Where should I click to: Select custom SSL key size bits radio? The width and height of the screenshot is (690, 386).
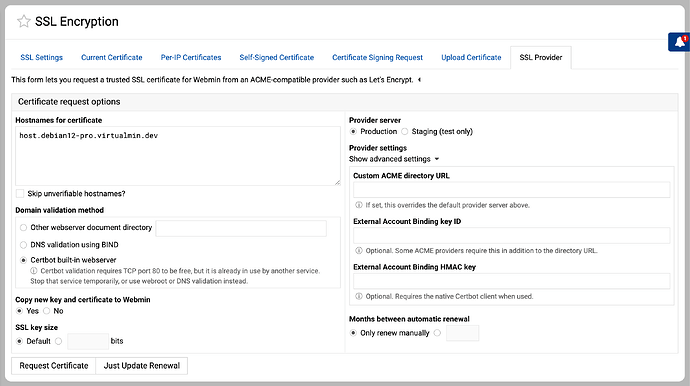point(59,341)
